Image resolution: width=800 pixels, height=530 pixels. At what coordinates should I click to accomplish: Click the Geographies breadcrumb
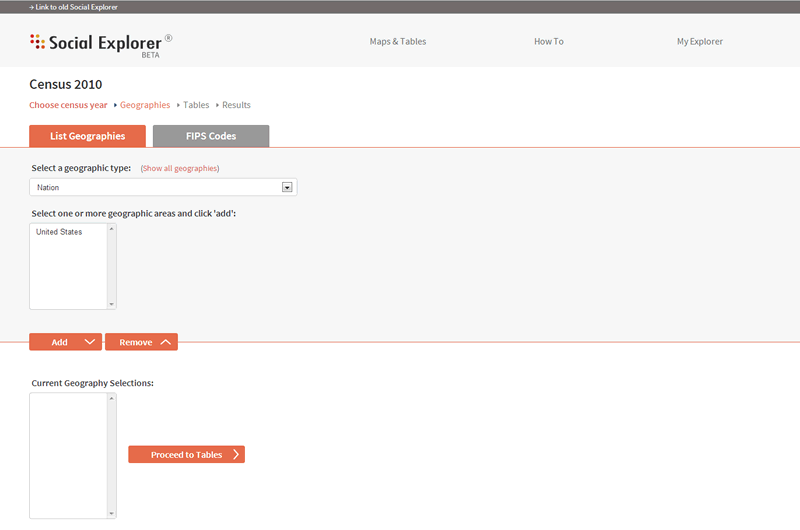pyautogui.click(x=145, y=105)
